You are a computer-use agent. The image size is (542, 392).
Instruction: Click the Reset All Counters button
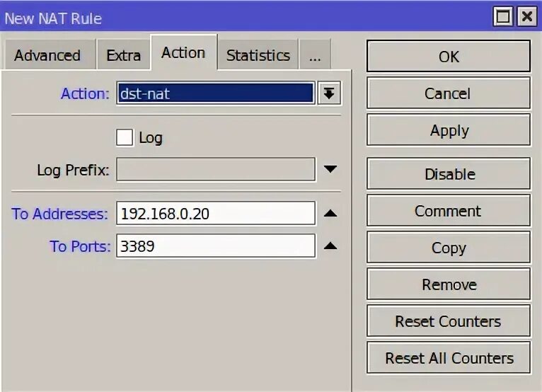[x=449, y=358]
